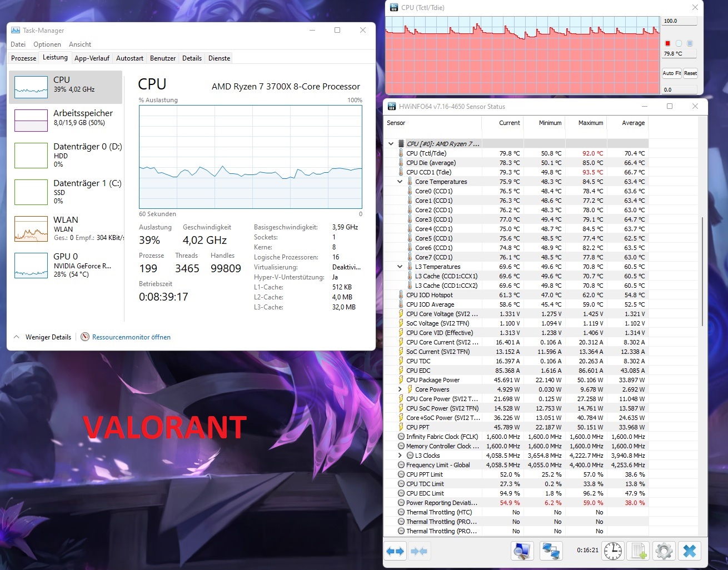Select the Core4 (CCD1) temperature row

[516, 229]
